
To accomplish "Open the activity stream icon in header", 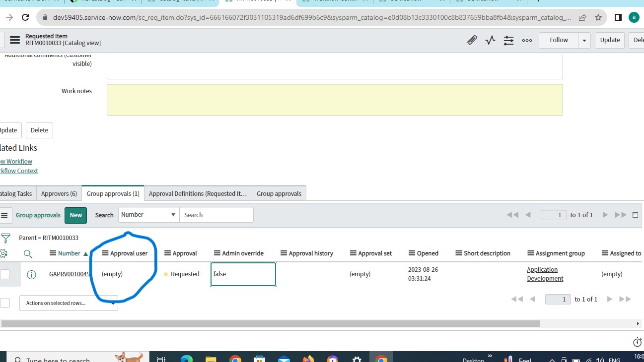I will point(490,40).
